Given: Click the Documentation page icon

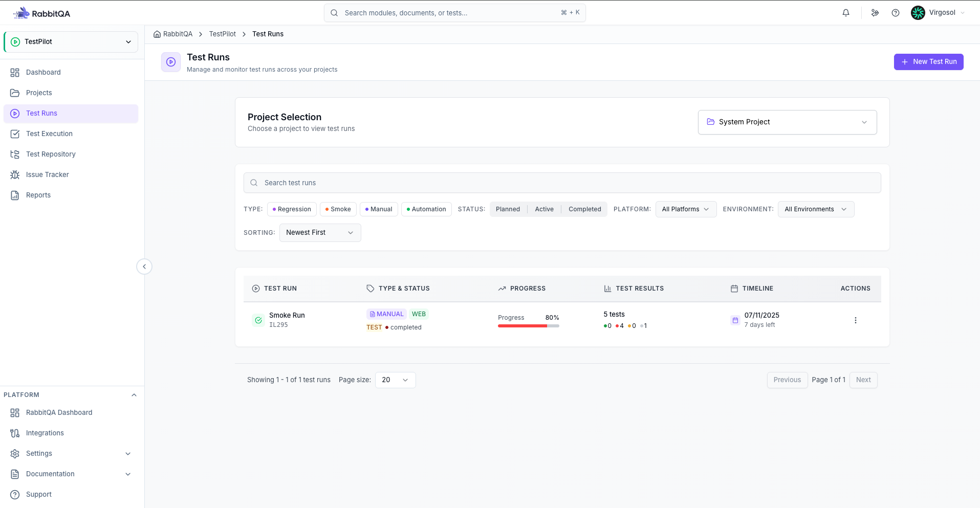Looking at the screenshot, I should 15,474.
